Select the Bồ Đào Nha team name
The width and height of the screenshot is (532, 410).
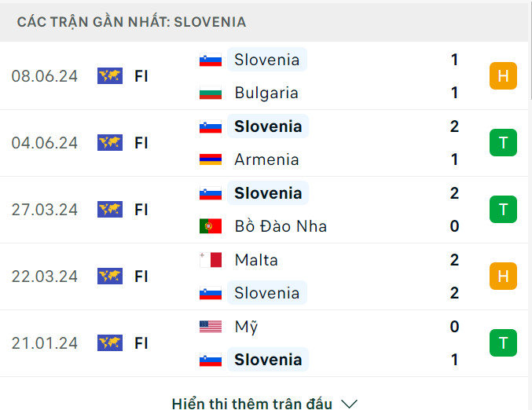point(281,226)
